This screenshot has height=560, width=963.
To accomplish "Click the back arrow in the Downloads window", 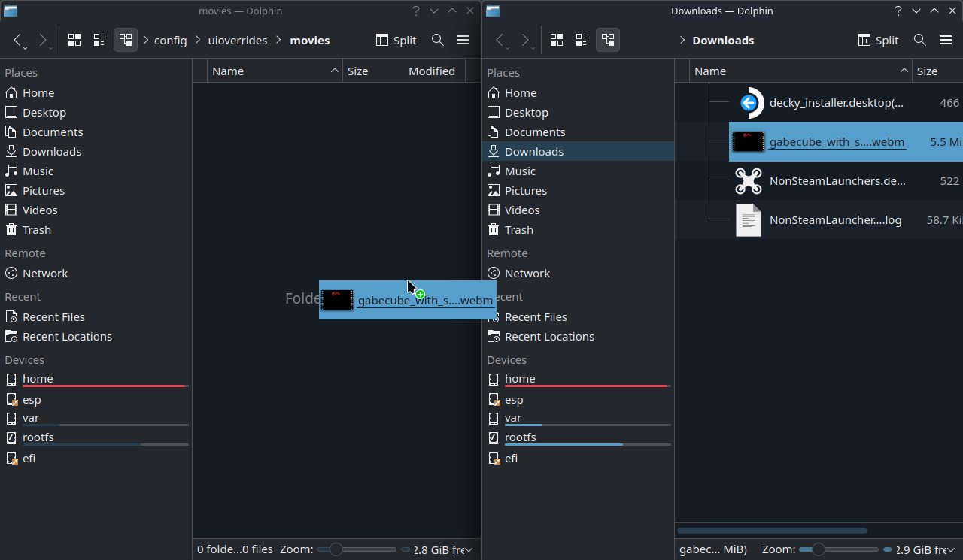I will coord(500,40).
